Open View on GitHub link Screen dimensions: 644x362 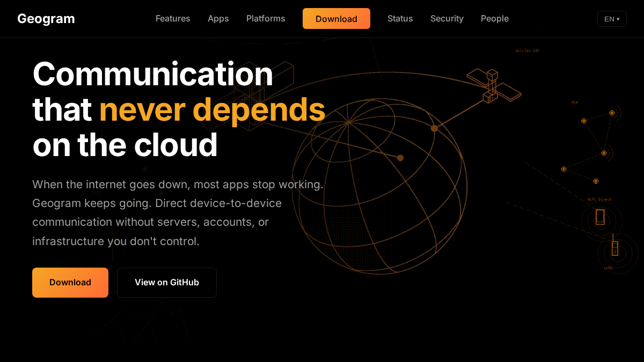click(167, 283)
